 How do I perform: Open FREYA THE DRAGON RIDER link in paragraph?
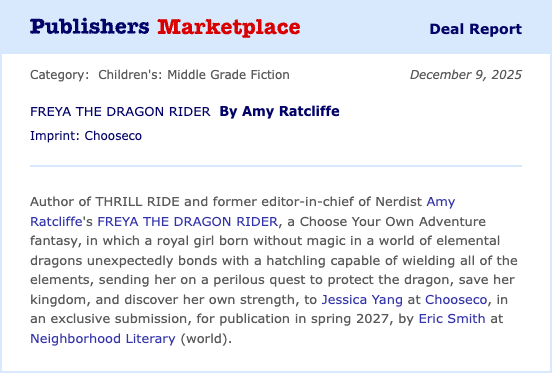coord(188,221)
